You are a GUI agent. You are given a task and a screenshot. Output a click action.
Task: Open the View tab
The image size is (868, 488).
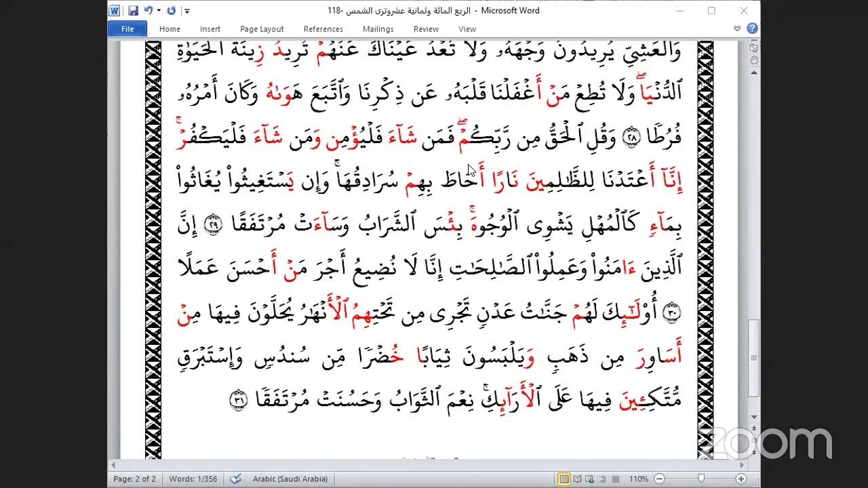click(467, 29)
